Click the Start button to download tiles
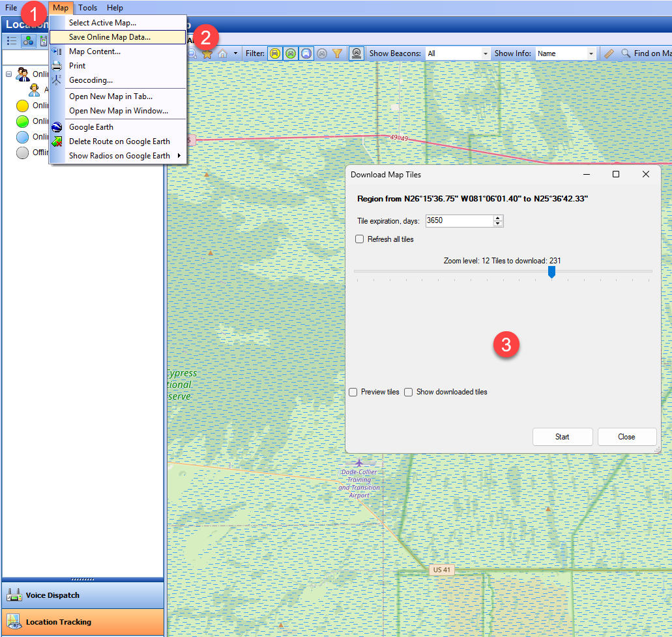 pos(562,436)
